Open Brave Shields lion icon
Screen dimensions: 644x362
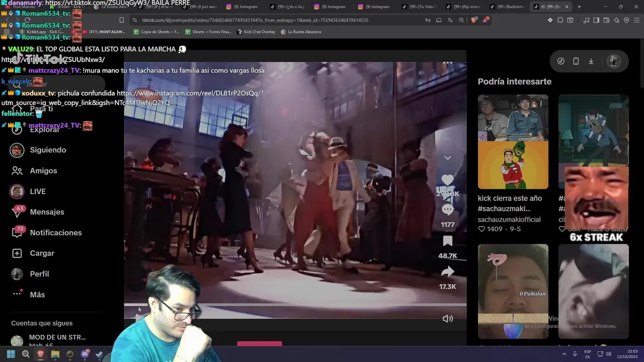pyautogui.click(x=474, y=20)
